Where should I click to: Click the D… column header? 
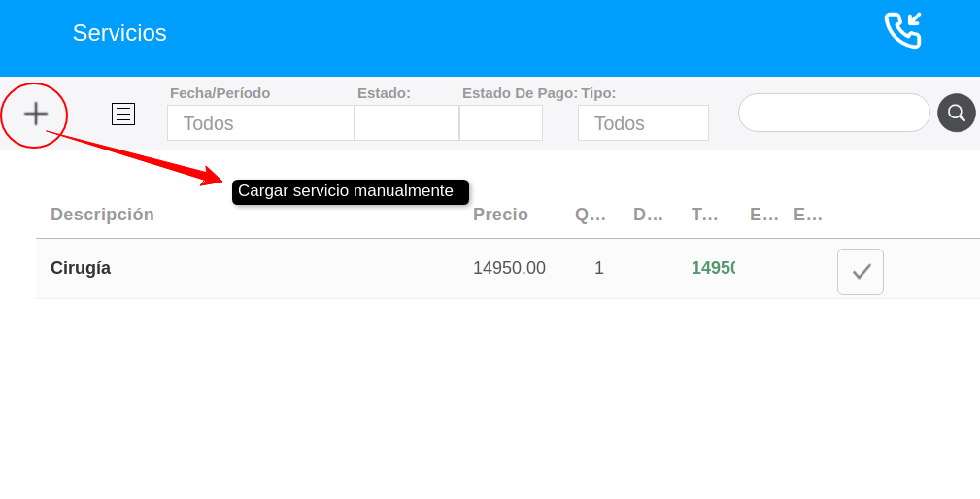pyautogui.click(x=648, y=215)
